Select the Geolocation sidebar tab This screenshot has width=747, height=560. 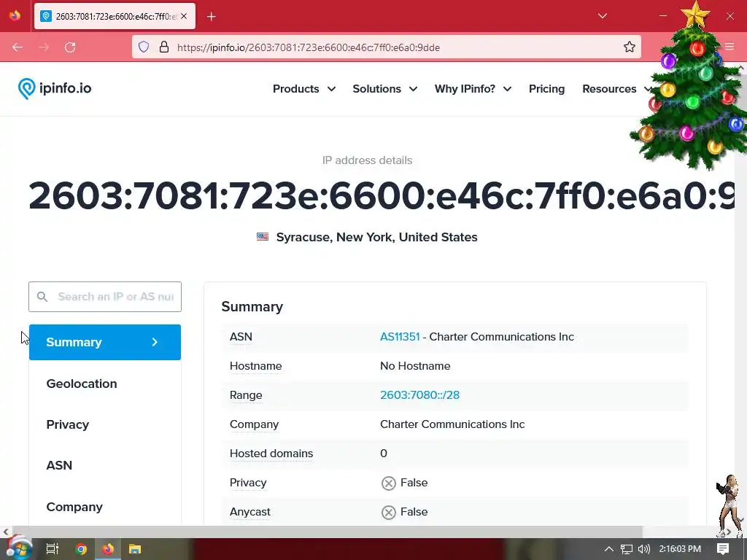(82, 384)
